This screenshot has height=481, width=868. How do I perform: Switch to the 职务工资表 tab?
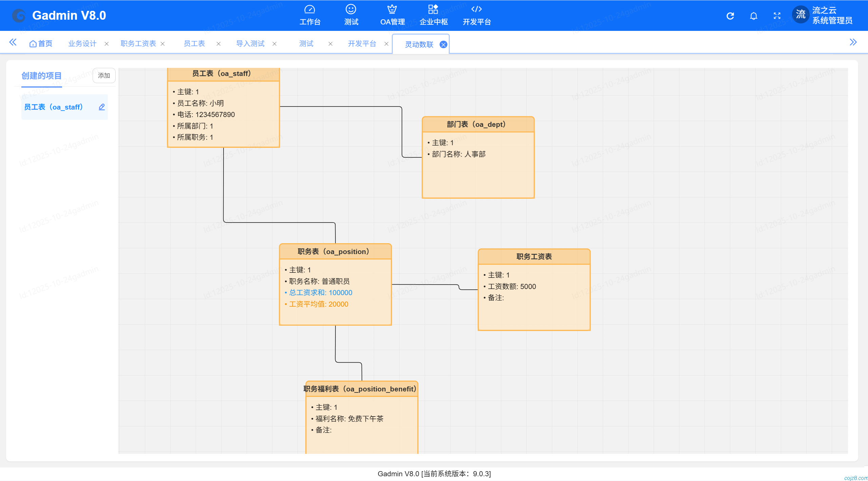(138, 44)
